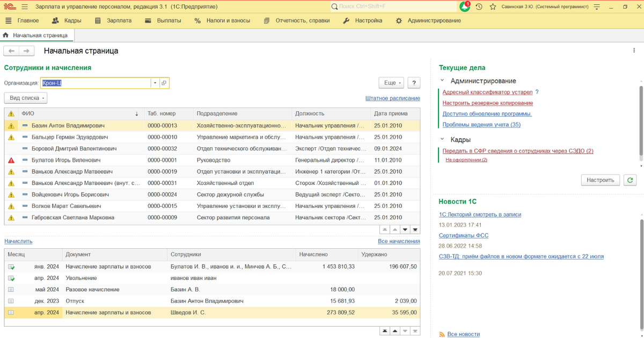Screen dimensions: 644x338
Task: Click the Начислить link
Action: [18, 241]
